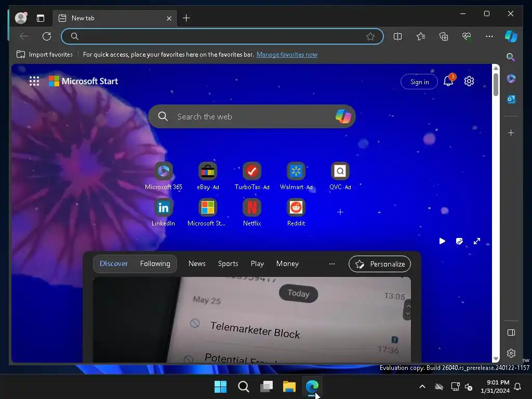Screen dimensions: 532x399
Task: Add a new quick link site
Action: point(340,212)
